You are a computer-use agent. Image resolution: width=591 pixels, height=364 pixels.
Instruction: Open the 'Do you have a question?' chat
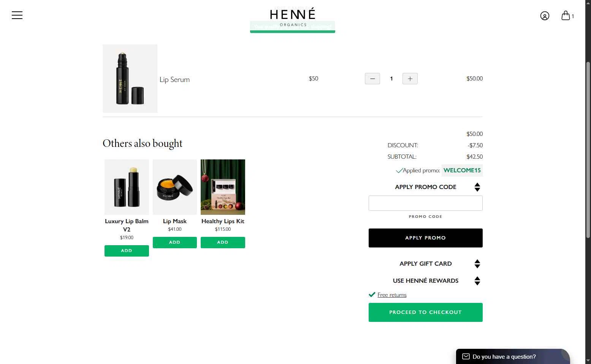513,357
